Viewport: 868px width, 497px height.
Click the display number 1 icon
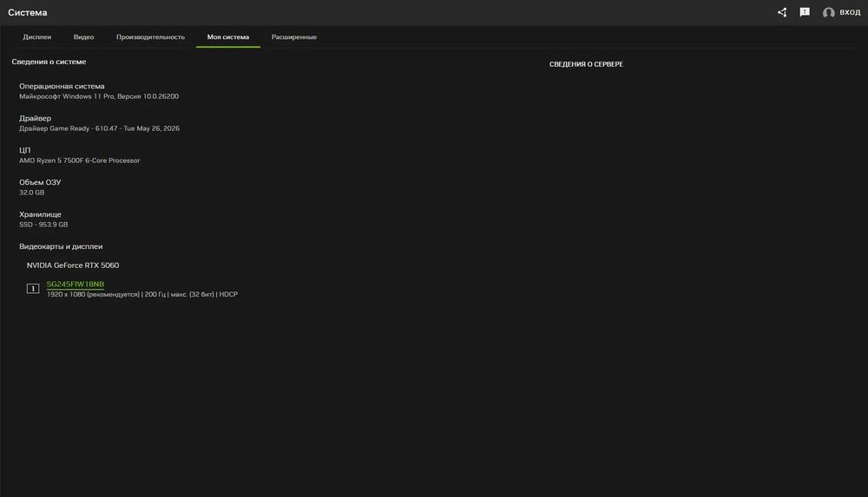[x=33, y=288]
